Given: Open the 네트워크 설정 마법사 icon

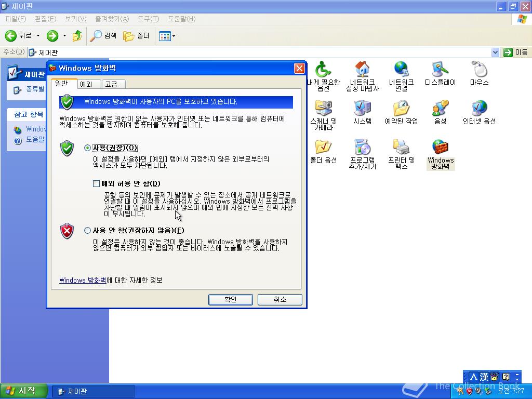Looking at the screenshot, I should tap(362, 76).
